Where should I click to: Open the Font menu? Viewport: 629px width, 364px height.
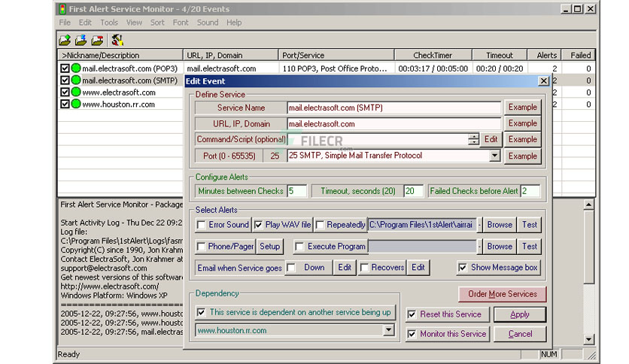[x=181, y=23]
